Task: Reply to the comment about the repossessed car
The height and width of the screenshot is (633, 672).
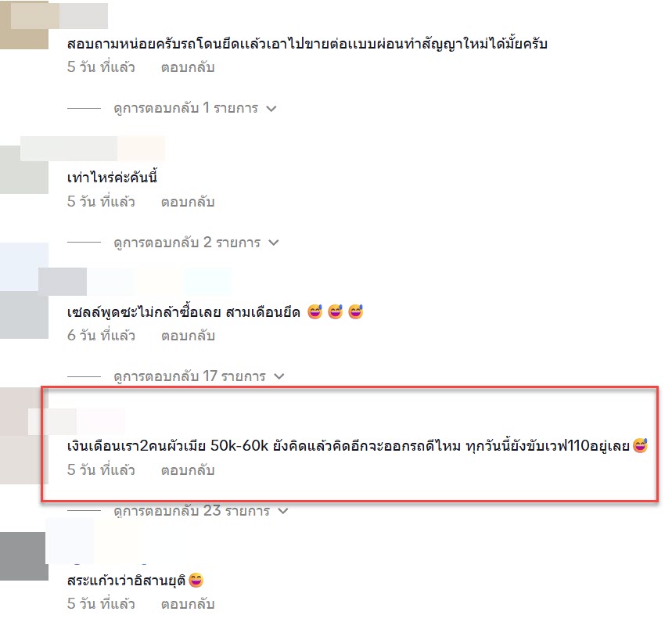Action: (188, 68)
